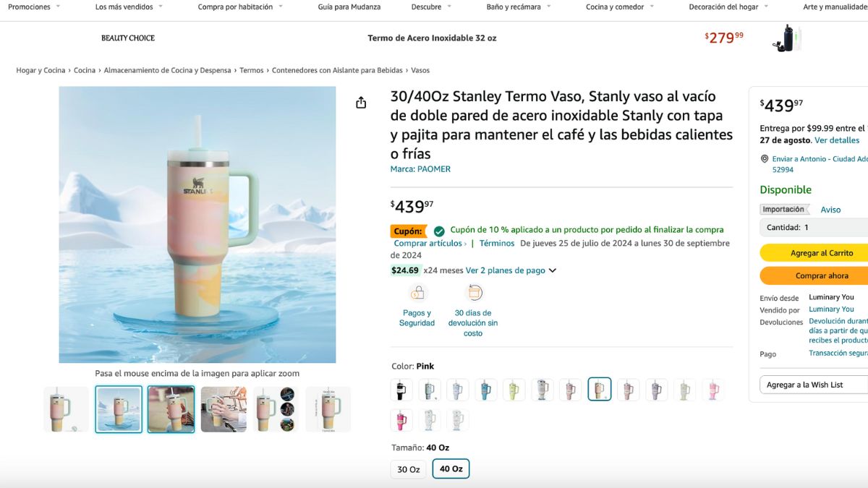Click the Pagos y Seguridad lock icon
The height and width of the screenshot is (488, 868).
point(417,293)
